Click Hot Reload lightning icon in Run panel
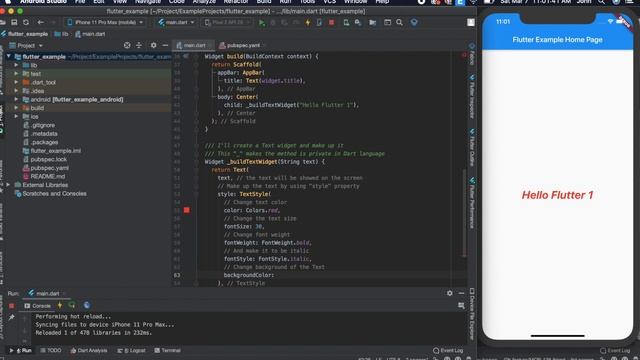The image size is (640, 360). [x=60, y=305]
